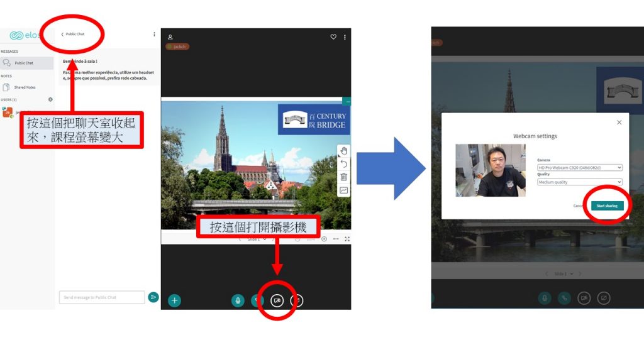Click the webcam button behind the Webcam dialog
644x362 pixels.
584,298
